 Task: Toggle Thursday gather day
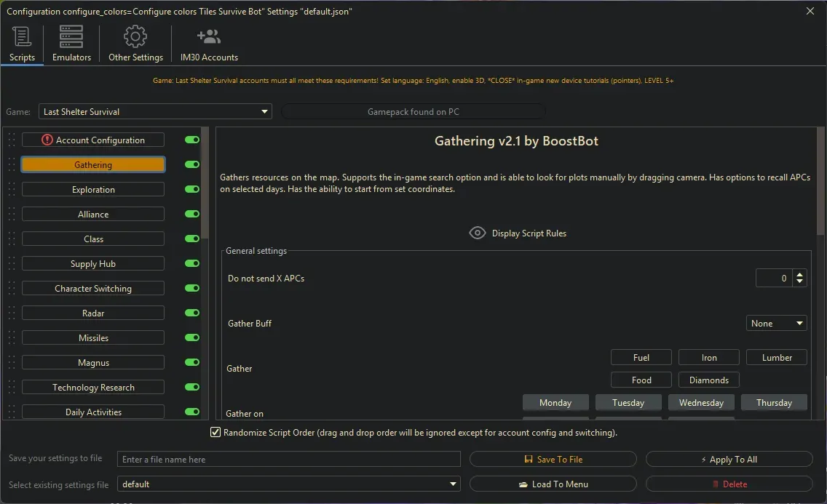[x=774, y=402]
